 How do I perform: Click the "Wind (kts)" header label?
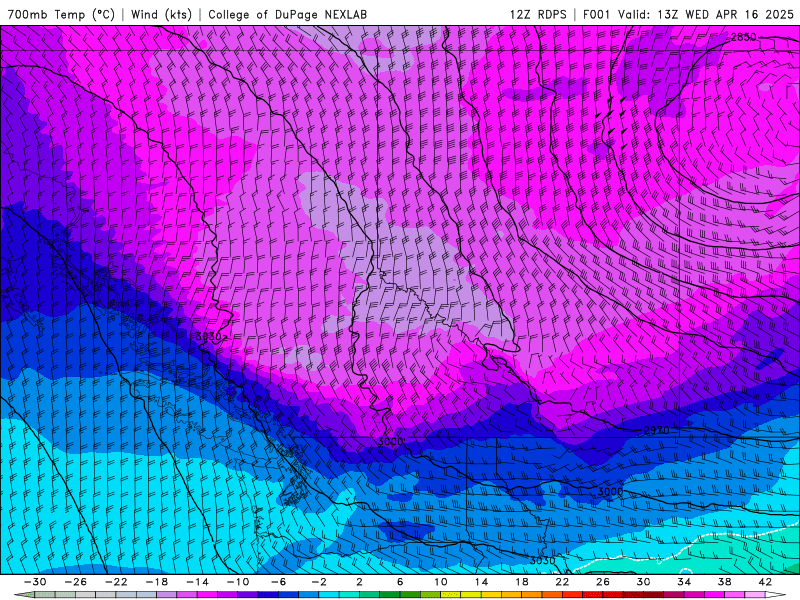161,14
